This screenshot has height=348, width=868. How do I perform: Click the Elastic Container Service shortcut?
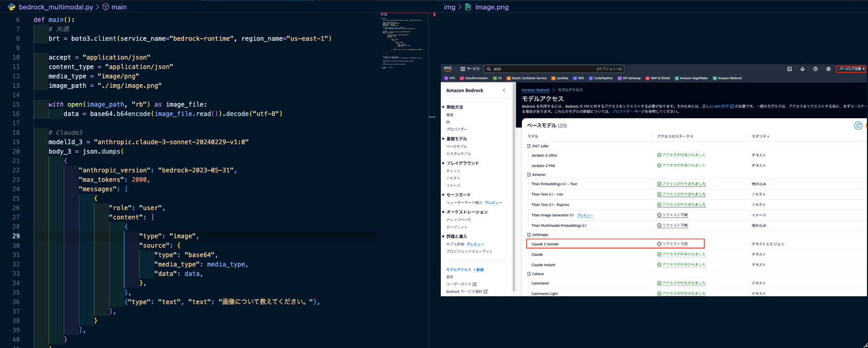[x=527, y=78]
